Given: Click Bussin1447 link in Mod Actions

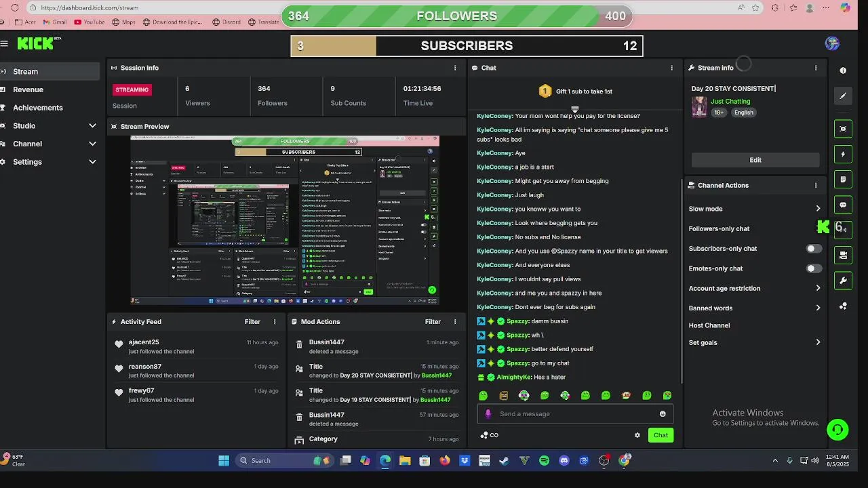Looking at the screenshot, I should tap(327, 342).
